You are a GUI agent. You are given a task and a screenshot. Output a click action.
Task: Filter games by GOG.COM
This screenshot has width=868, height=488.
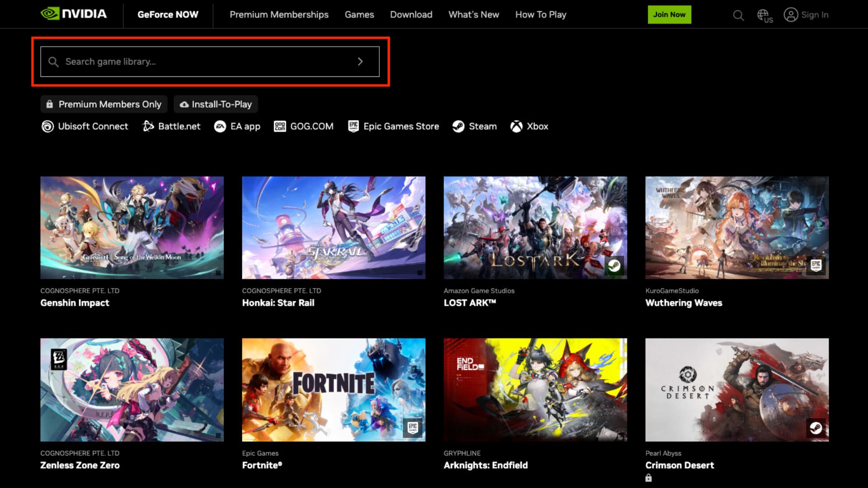tap(304, 127)
